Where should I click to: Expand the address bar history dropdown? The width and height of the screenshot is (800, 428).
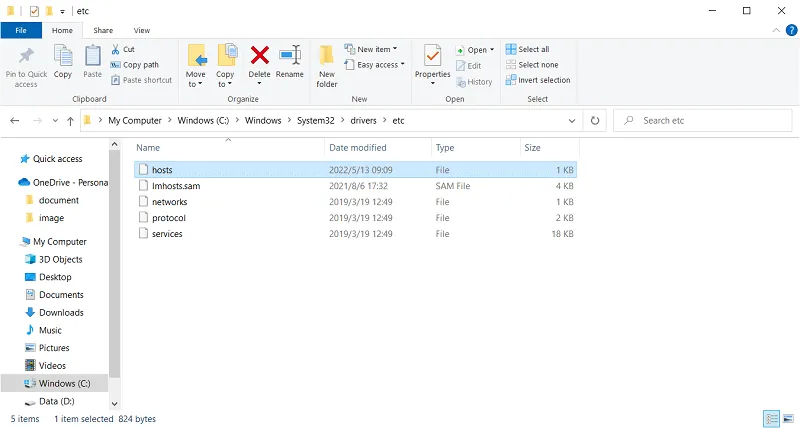click(x=573, y=120)
